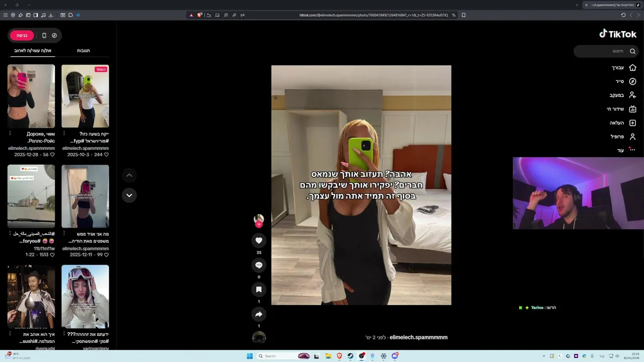Open the Home (עבורך) sidebar item

pyautogui.click(x=623, y=67)
